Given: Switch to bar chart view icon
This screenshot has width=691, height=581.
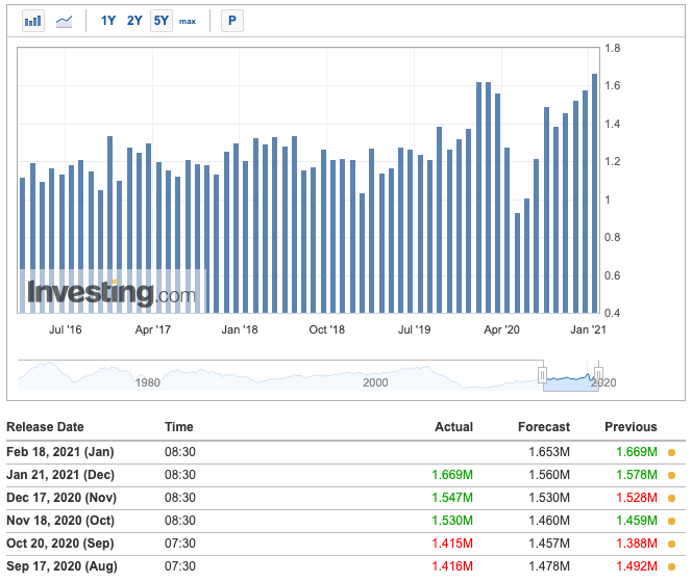Looking at the screenshot, I should coord(33,21).
